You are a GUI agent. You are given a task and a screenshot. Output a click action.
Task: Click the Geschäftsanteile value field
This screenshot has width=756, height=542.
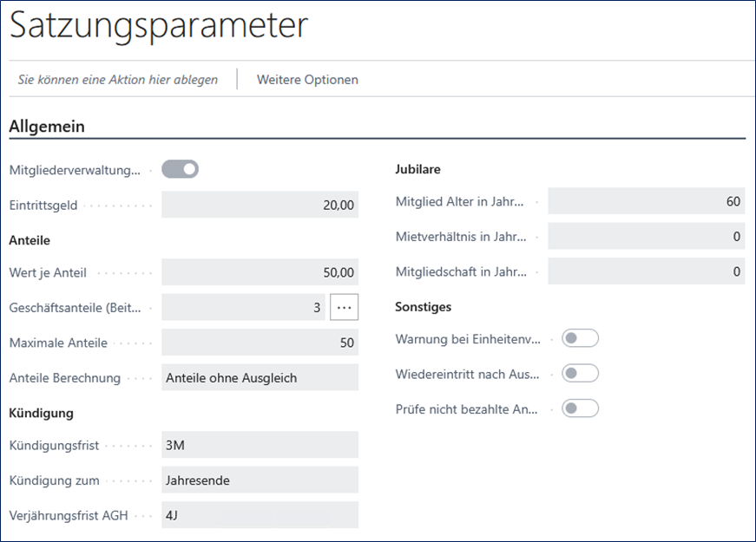point(243,308)
